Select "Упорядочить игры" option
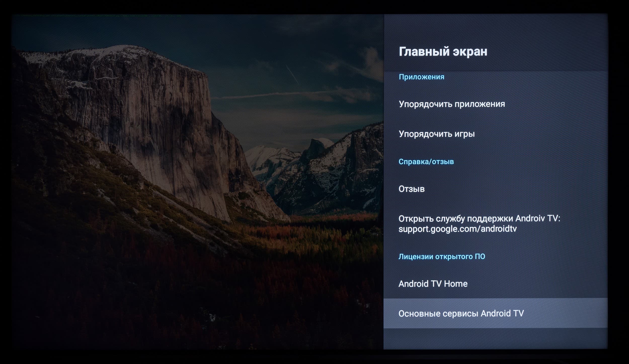This screenshot has width=629, height=364. pos(437,134)
